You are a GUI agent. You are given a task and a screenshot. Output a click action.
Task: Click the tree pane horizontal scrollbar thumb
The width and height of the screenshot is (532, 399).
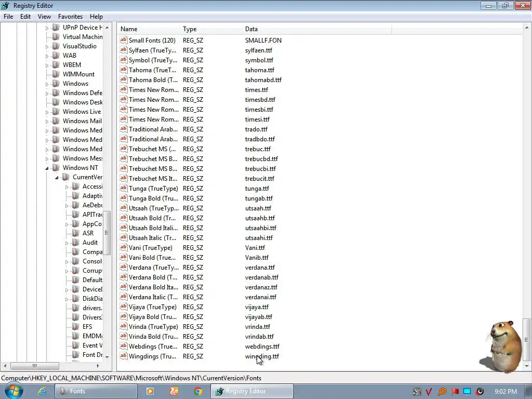(x=35, y=366)
